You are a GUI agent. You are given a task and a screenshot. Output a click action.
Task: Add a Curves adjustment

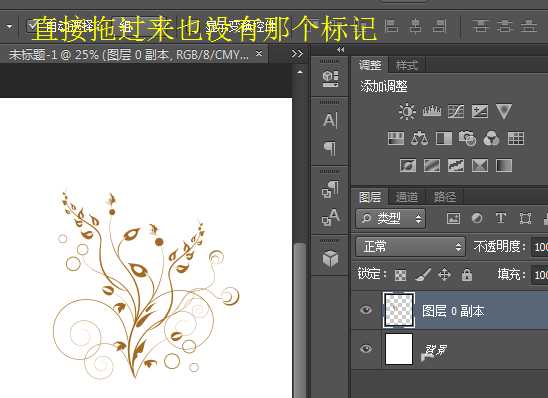pos(456,111)
